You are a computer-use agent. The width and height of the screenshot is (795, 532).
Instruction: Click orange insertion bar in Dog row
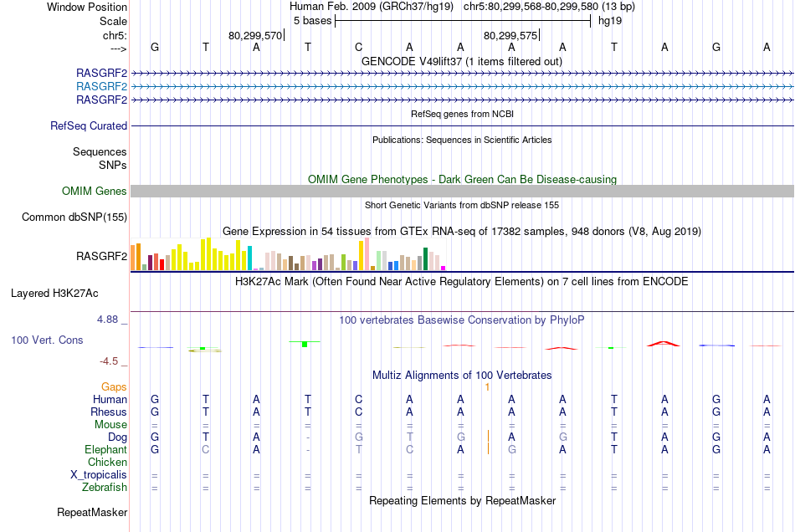(x=488, y=437)
